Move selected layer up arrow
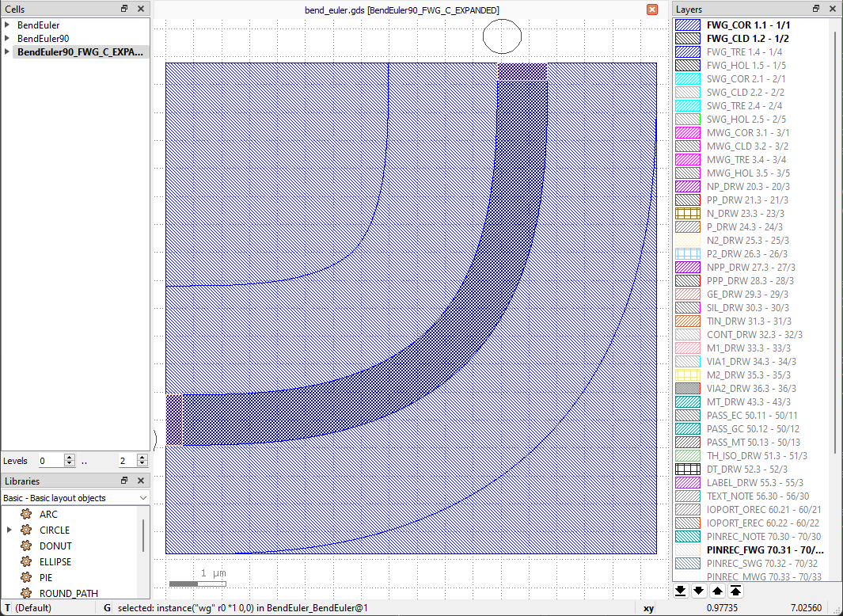843x616 pixels. 717,591
